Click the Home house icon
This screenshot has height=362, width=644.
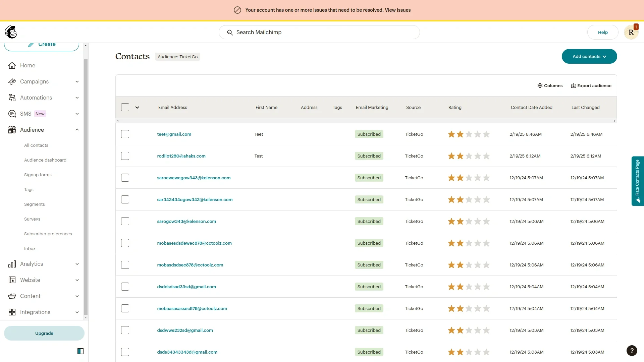[12, 65]
